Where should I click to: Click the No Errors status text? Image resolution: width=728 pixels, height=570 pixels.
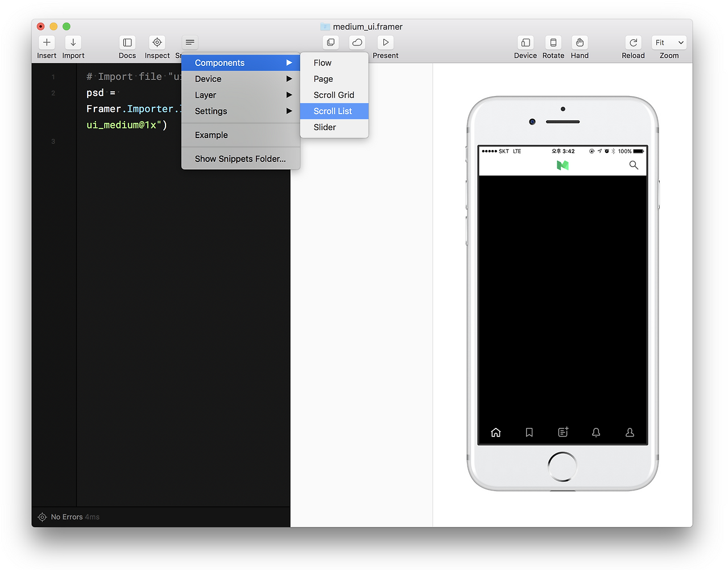[67, 517]
